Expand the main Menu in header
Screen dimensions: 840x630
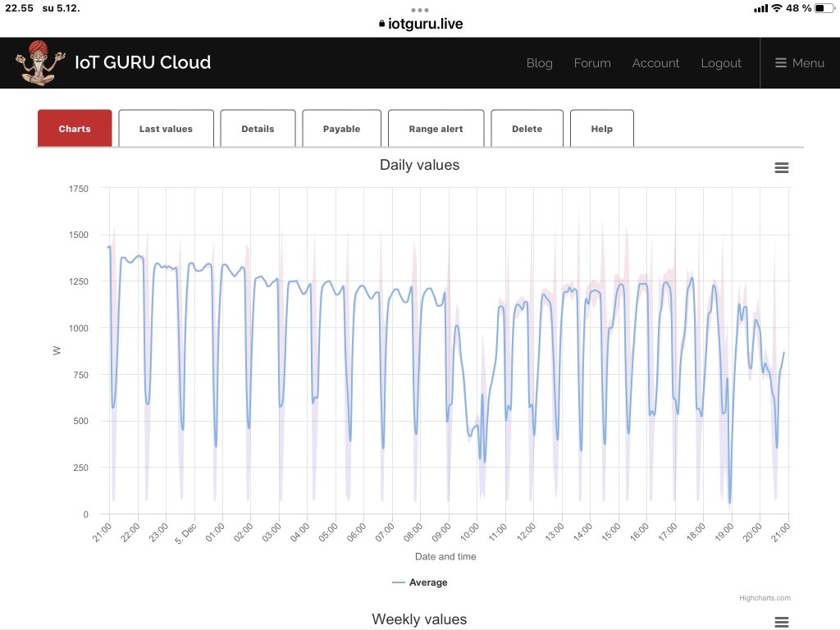(800, 63)
